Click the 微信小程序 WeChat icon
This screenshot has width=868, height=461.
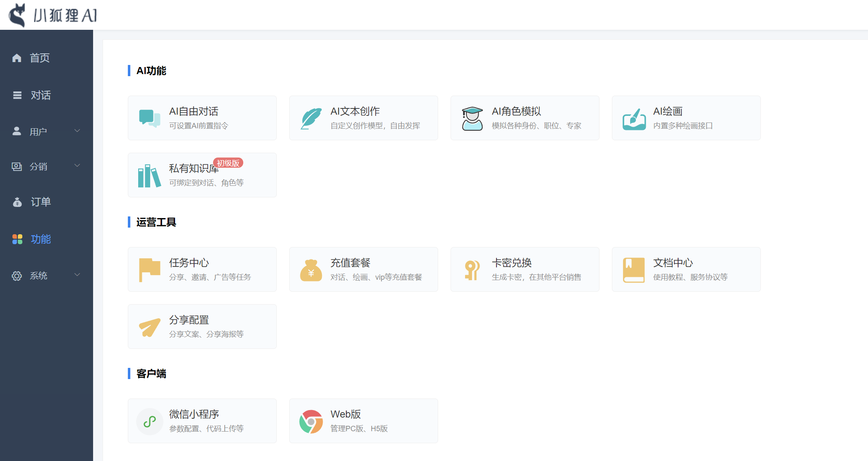pos(149,421)
